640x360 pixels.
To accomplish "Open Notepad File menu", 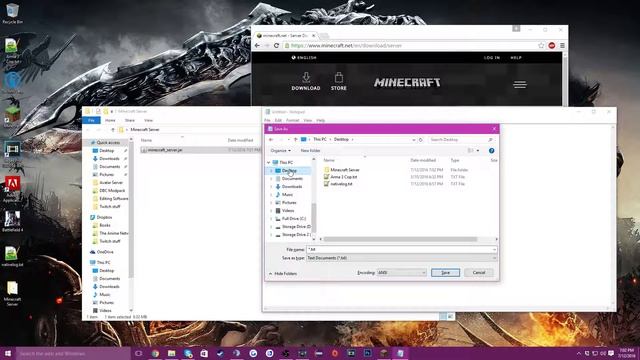I will [x=267, y=120].
